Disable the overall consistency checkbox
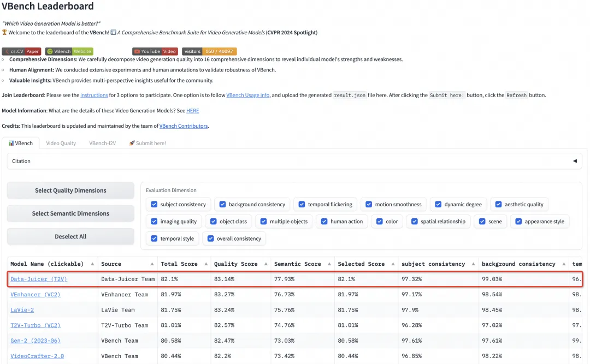The image size is (590, 364). coord(210,238)
